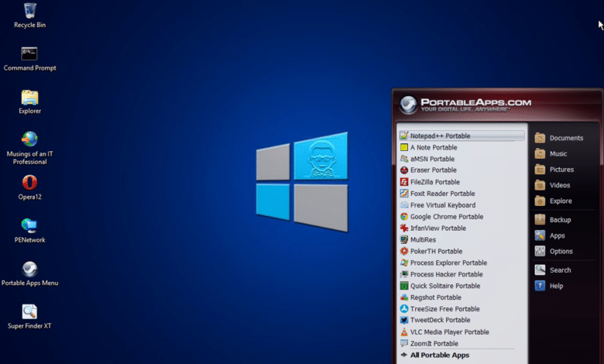This screenshot has width=604, height=364.
Task: Click Apps in the PortableApps sidebar
Action: (550, 235)
